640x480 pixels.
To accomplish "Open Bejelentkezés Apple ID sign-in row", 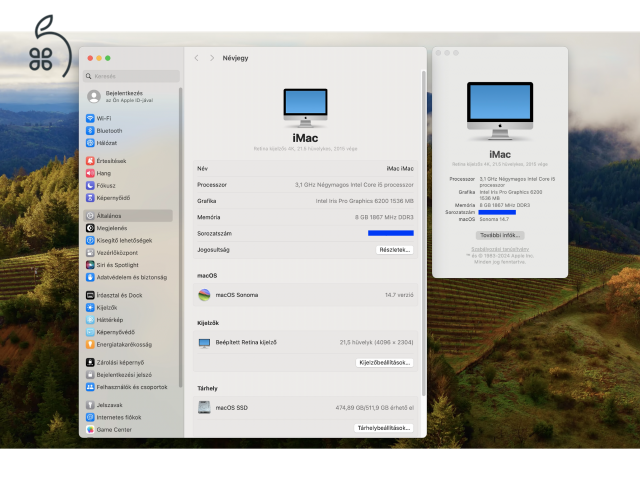I will tap(130, 97).
